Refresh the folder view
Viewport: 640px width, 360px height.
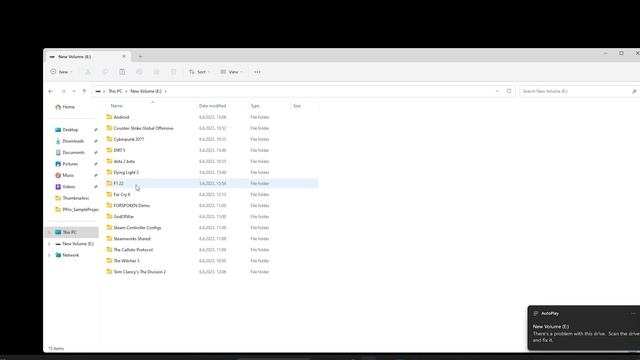(x=509, y=91)
